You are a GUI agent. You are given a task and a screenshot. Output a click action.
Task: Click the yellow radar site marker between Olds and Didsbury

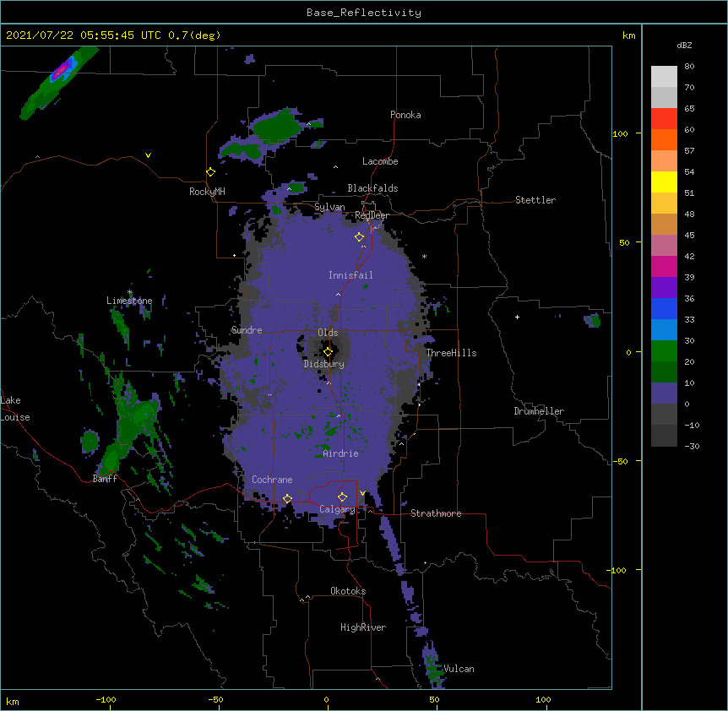(328, 352)
